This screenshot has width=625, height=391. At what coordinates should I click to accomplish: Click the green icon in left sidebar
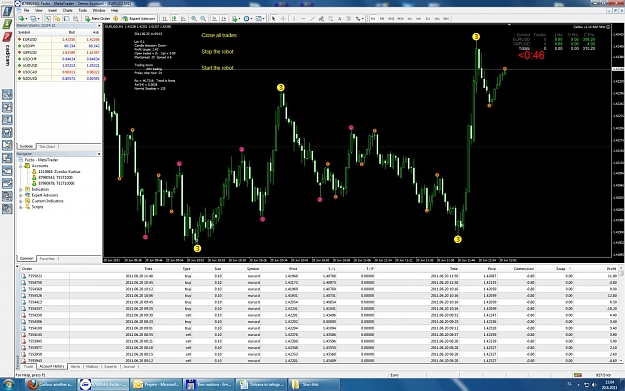7,24
